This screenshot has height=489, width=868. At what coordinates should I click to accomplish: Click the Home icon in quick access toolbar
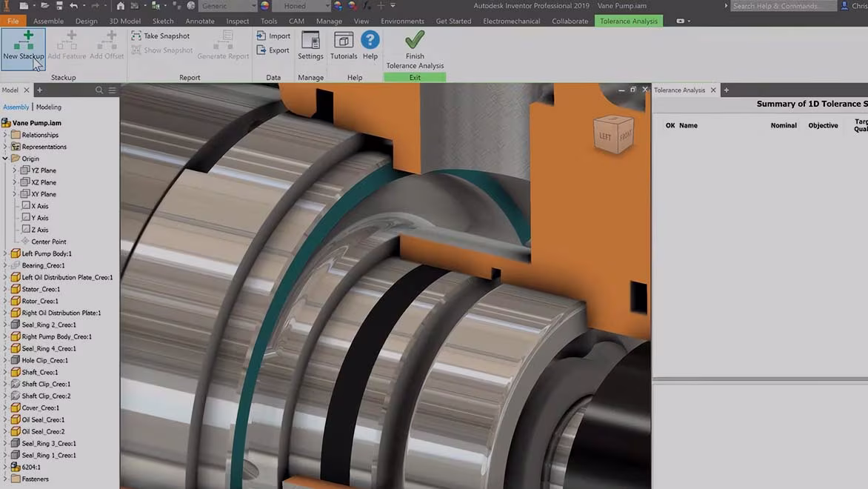(x=121, y=6)
